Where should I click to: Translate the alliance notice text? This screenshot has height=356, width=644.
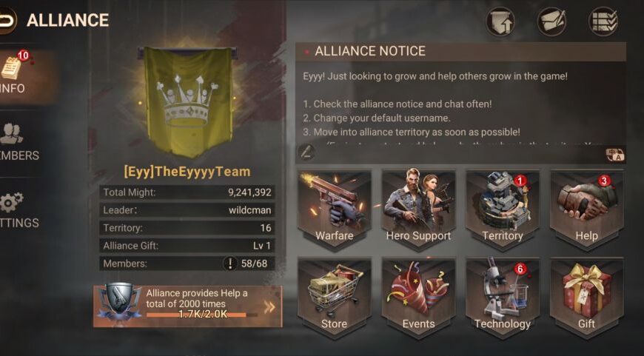coord(615,155)
